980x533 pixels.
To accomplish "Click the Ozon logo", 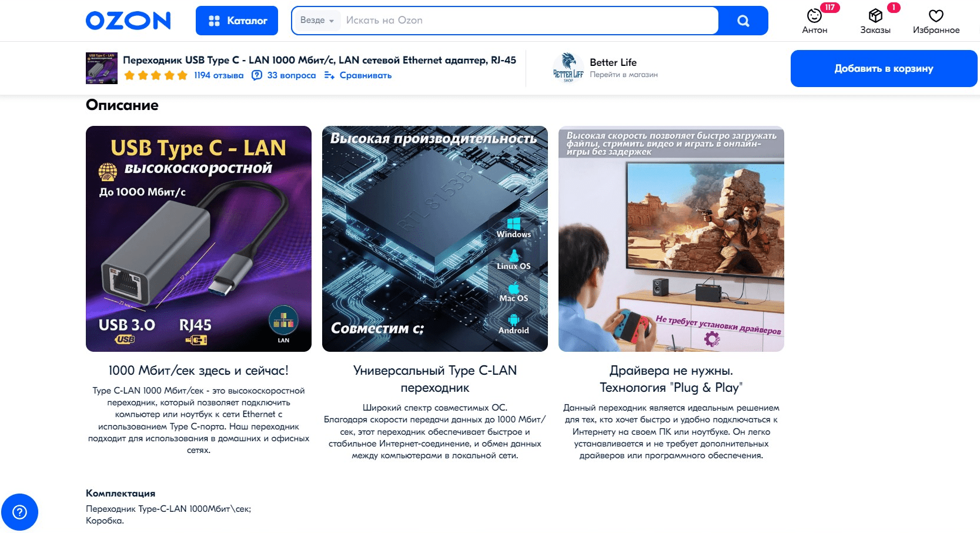I will point(128,21).
